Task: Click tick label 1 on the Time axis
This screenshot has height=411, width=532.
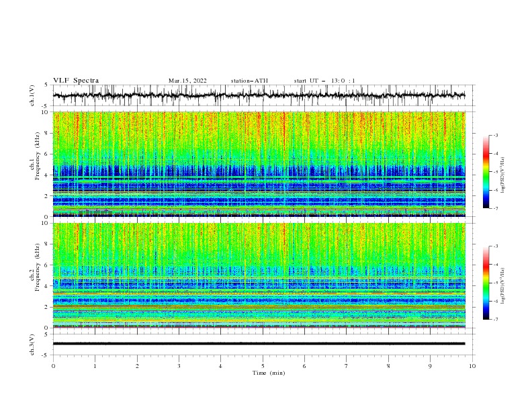Action: click(x=95, y=366)
